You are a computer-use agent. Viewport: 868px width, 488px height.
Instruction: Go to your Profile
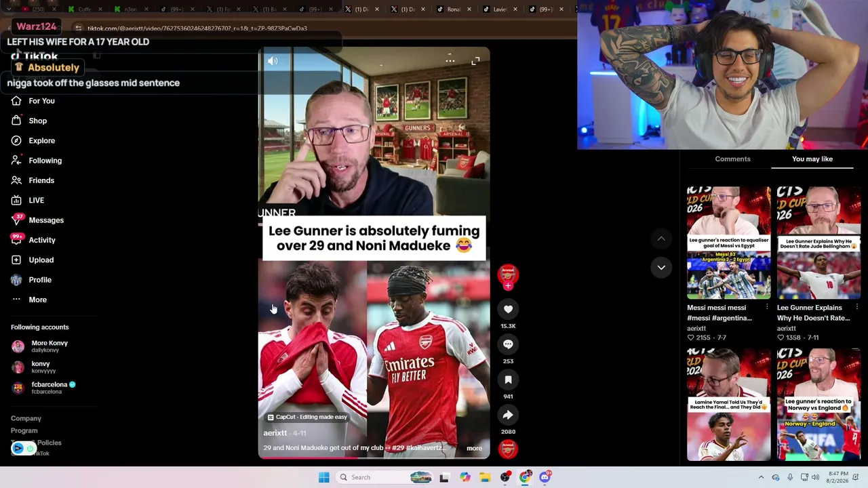pyautogui.click(x=31, y=280)
